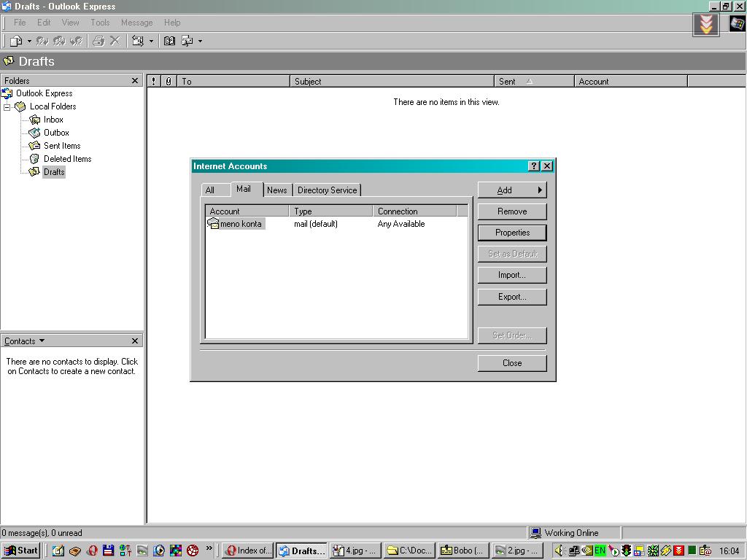747x560 pixels.
Task: Click the dialog's question mark help icon
Action: [x=534, y=166]
